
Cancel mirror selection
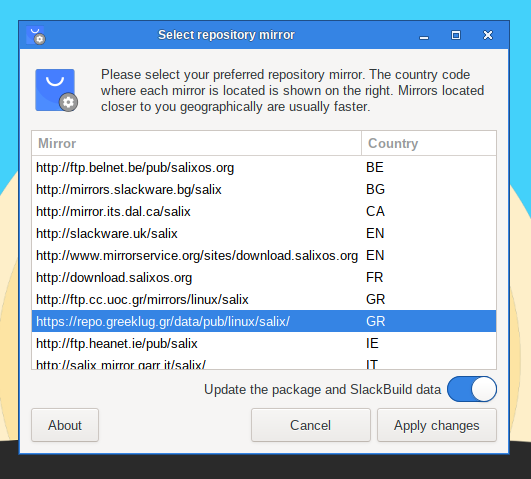coord(311,425)
